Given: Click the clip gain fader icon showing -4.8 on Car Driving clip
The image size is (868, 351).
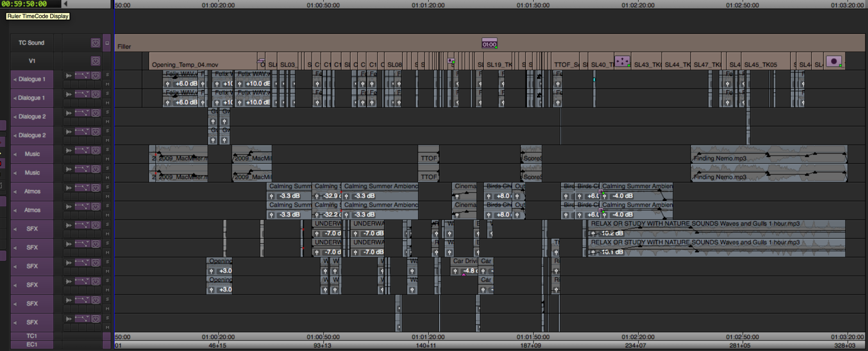Looking at the screenshot, I should click(x=455, y=271).
